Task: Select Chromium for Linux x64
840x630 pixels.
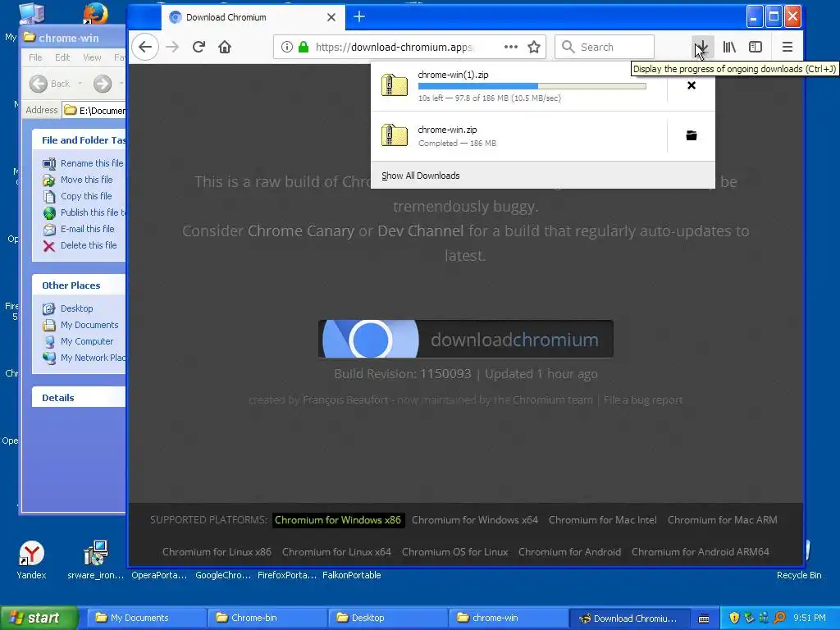Action: 336,552
